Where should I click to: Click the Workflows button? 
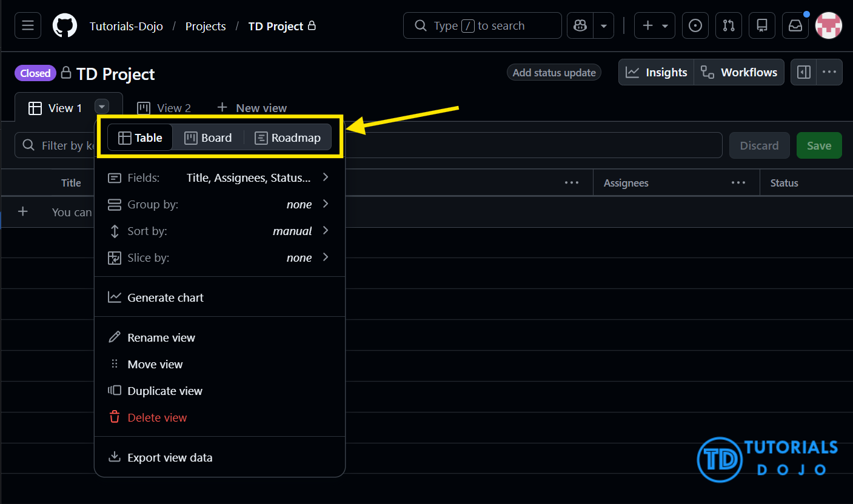pyautogui.click(x=739, y=72)
